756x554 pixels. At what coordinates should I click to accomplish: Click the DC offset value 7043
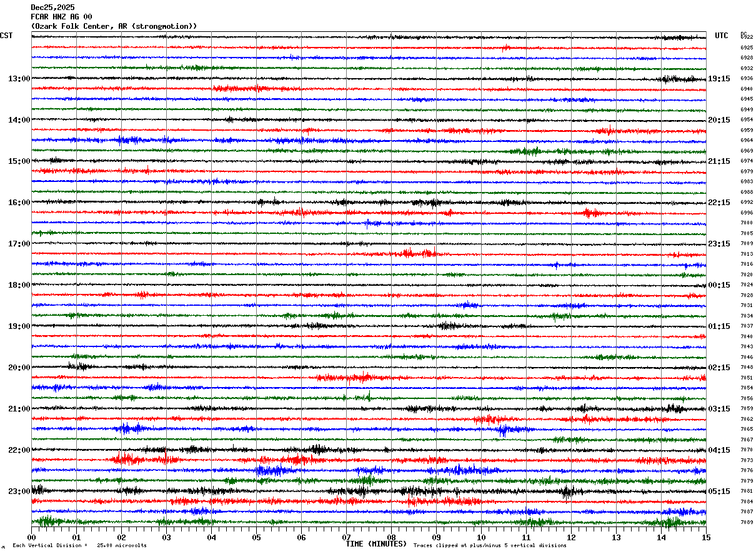coord(747,346)
